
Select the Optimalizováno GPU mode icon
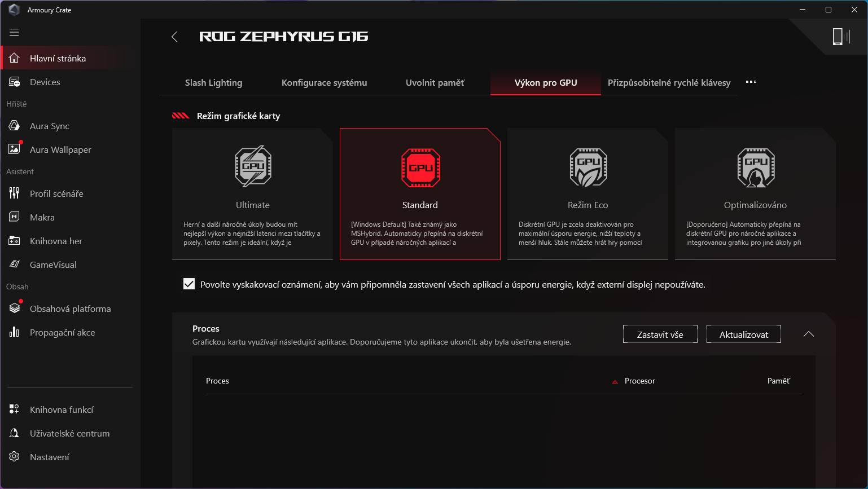(x=755, y=167)
